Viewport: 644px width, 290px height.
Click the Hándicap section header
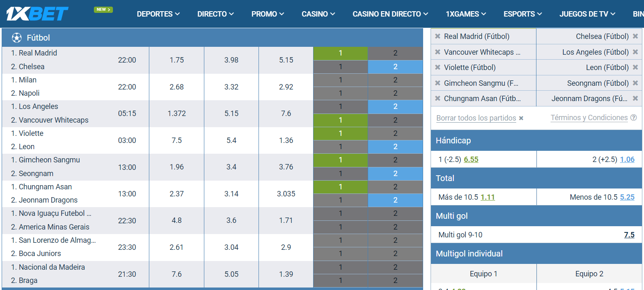click(536, 140)
